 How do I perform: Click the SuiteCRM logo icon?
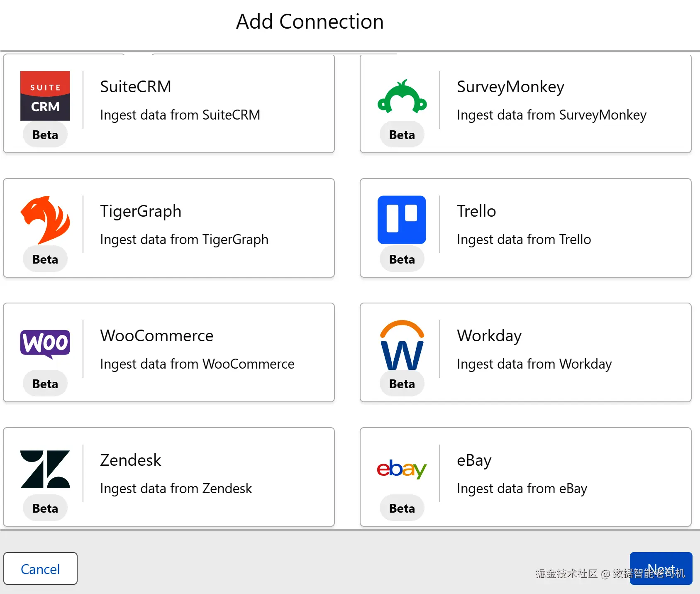point(45,96)
